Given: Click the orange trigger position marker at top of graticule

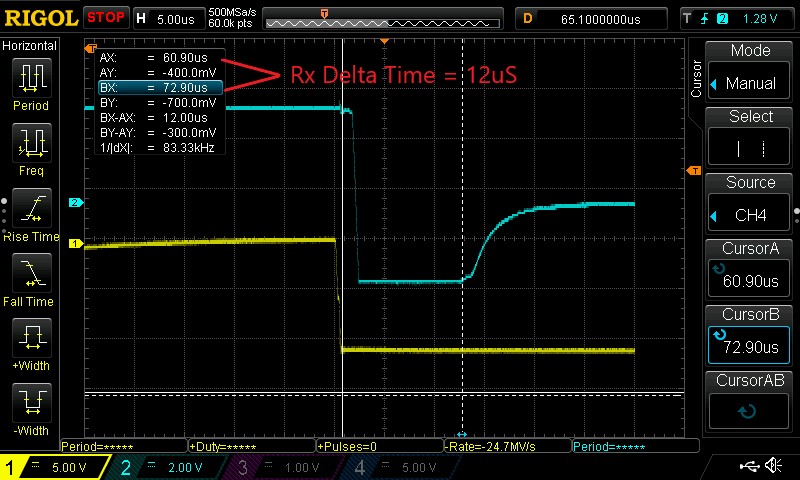Looking at the screenshot, I should [x=385, y=41].
